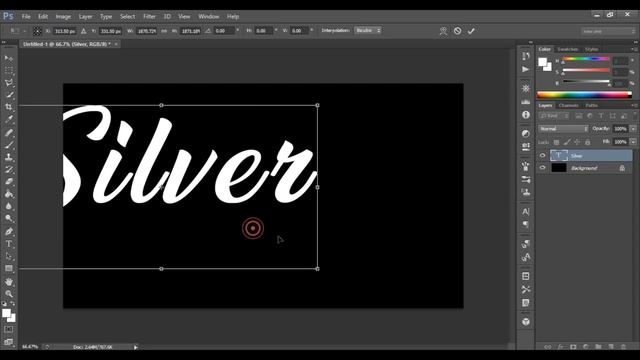Click the rotation angle input field
This screenshot has height=360, width=640.
[224, 31]
